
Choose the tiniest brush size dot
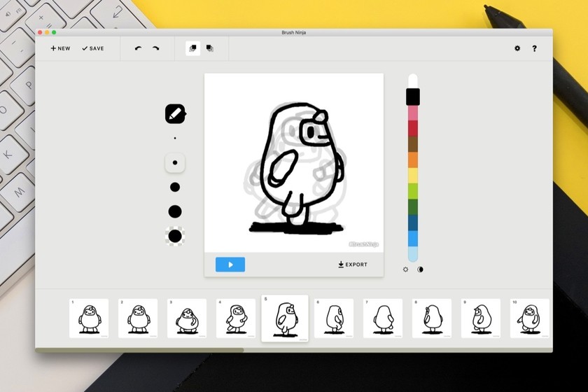(175, 138)
